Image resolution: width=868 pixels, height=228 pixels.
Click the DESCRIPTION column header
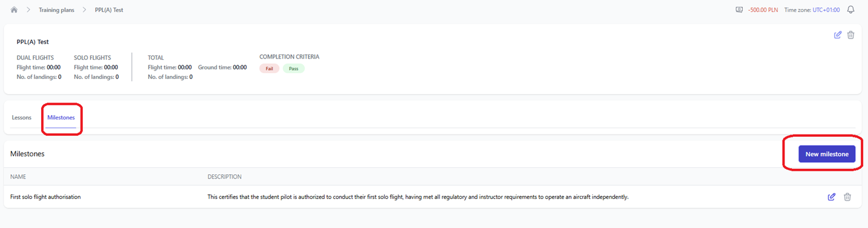(224, 177)
